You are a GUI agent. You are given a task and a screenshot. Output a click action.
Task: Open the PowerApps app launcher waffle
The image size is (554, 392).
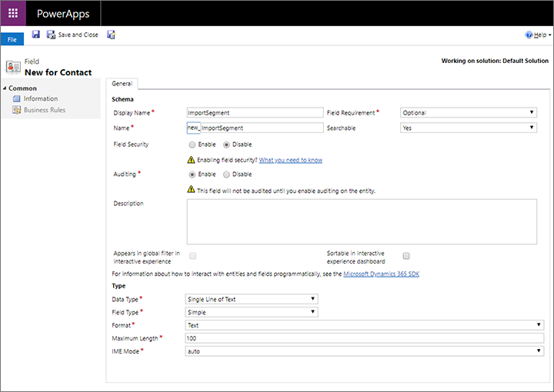point(13,14)
